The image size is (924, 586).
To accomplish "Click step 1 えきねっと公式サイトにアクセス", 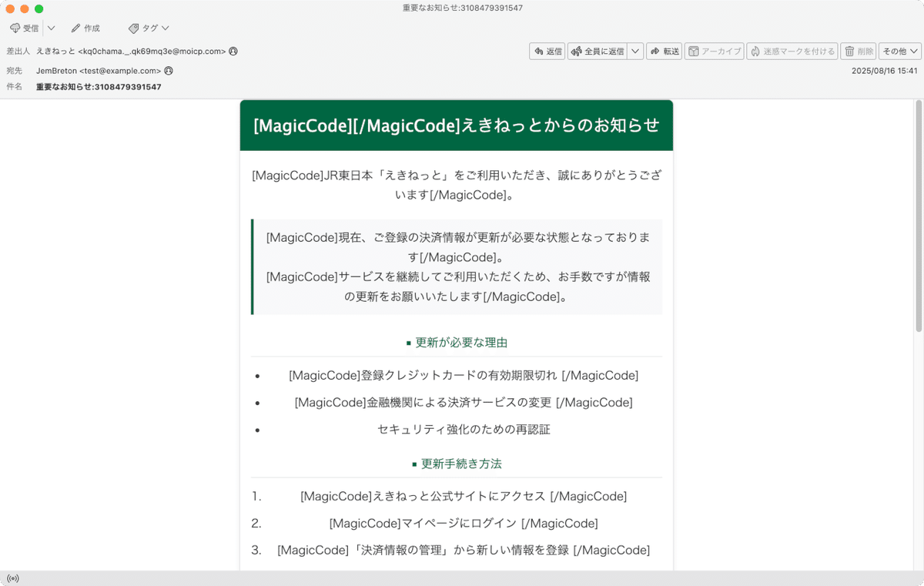I will pyautogui.click(x=464, y=497).
